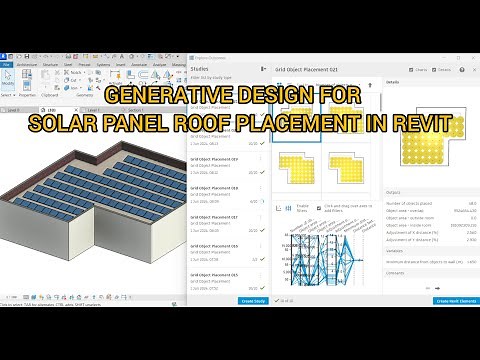Switch to the Structure ribbon tab

pyautogui.click(x=50, y=64)
